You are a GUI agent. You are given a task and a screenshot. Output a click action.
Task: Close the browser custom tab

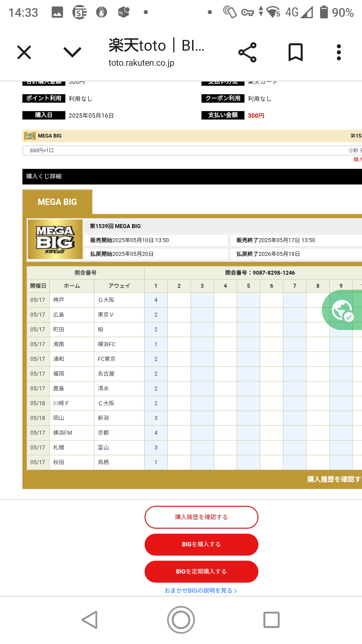pyautogui.click(x=24, y=52)
